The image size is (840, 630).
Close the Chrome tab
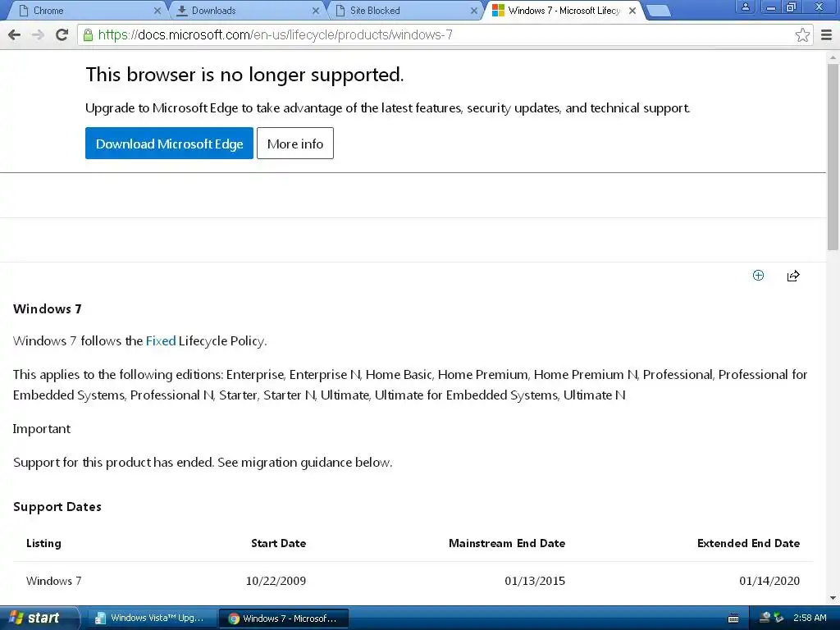pos(157,11)
